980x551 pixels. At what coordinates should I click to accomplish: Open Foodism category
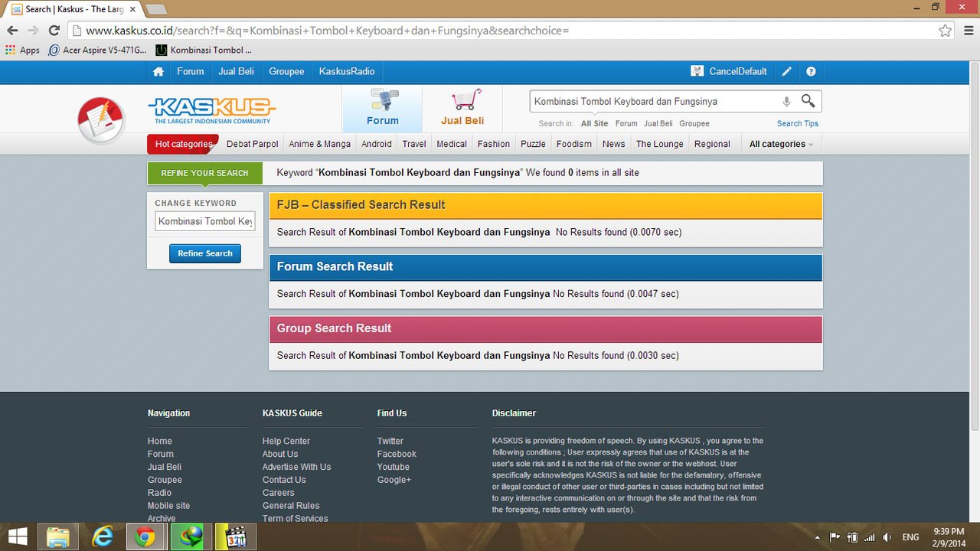pos(574,144)
